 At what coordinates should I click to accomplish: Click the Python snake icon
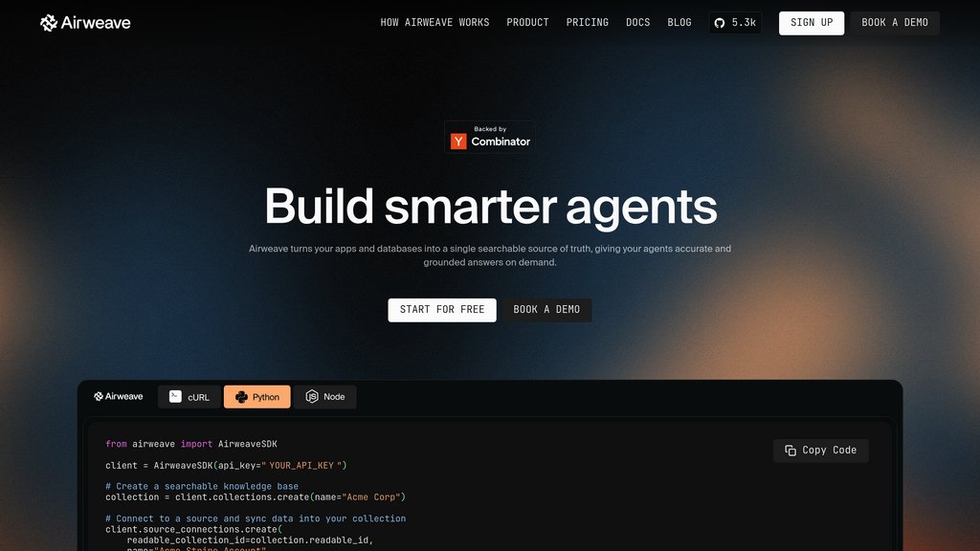241,397
